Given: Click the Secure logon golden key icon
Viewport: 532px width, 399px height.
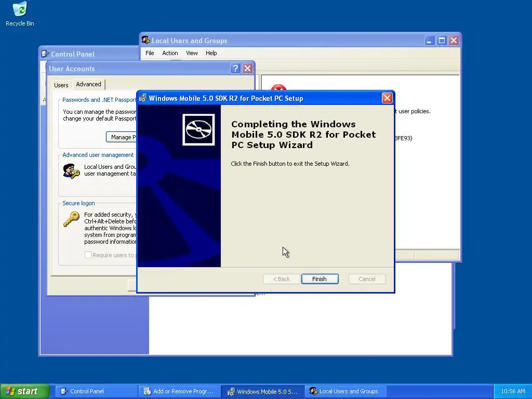Looking at the screenshot, I should 71,219.
